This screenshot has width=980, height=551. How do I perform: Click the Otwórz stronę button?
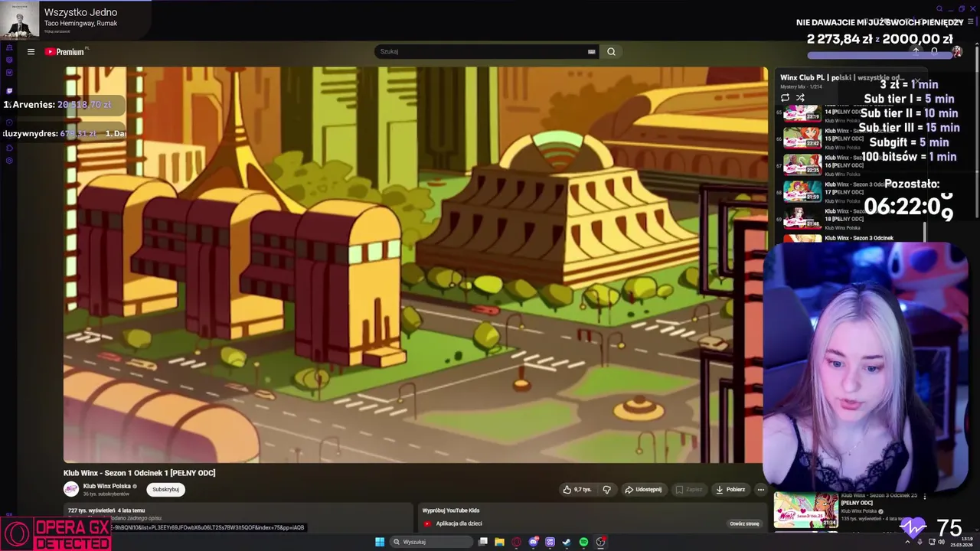pyautogui.click(x=744, y=523)
